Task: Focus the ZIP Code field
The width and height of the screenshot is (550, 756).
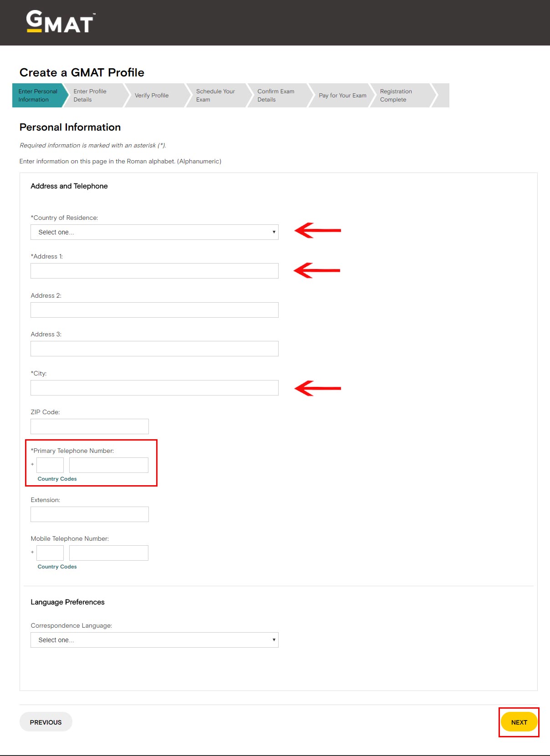Action: click(90, 426)
